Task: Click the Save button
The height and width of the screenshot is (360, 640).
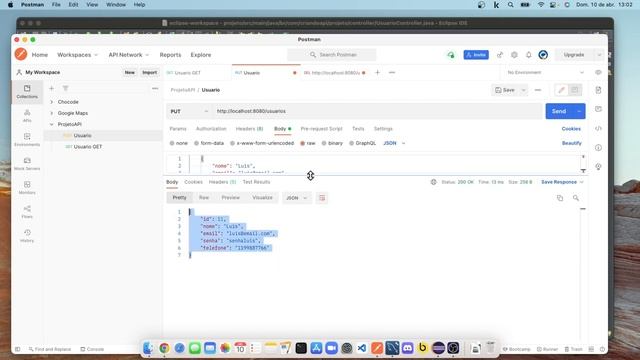Action: click(505, 90)
